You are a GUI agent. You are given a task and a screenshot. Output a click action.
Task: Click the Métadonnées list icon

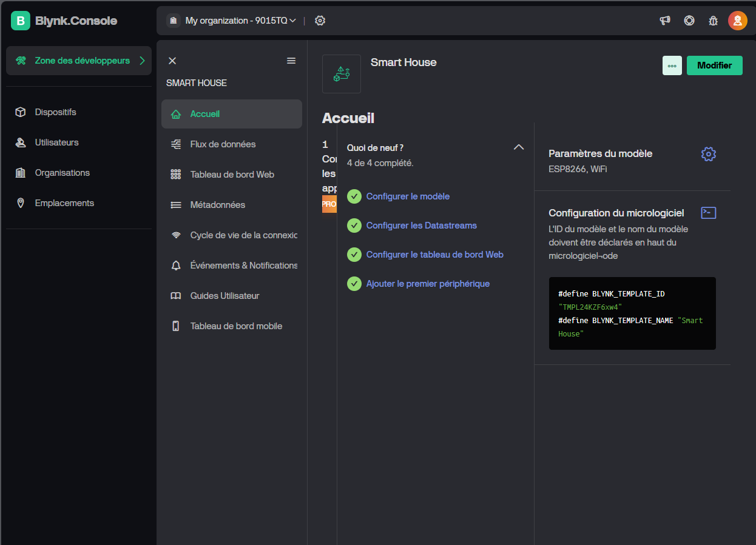(176, 205)
